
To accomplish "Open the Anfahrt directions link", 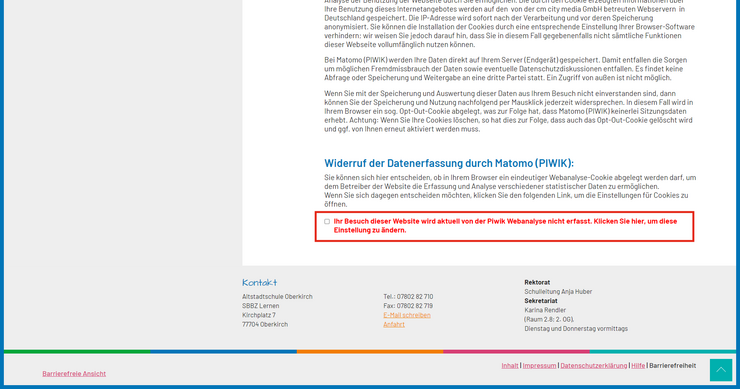I will [x=394, y=324].
